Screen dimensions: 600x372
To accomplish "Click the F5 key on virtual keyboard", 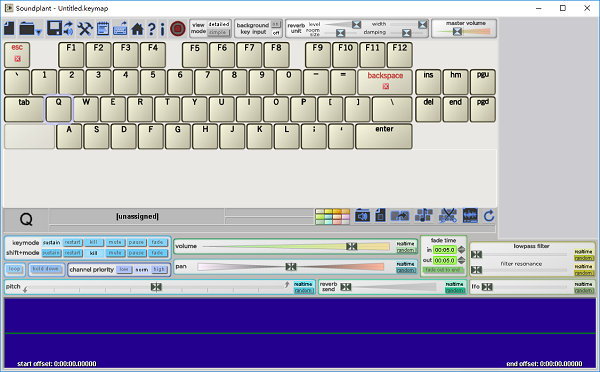I will [x=195, y=55].
